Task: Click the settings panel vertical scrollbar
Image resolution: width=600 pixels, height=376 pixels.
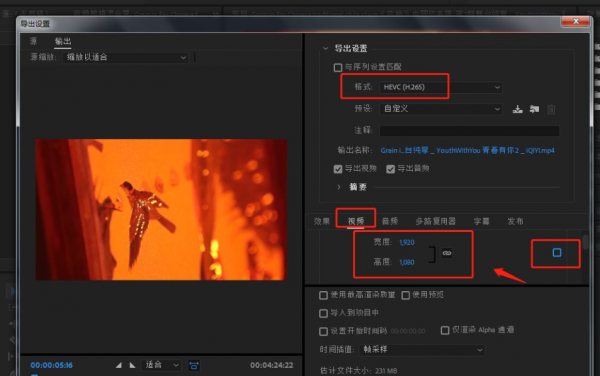Action: 585,242
